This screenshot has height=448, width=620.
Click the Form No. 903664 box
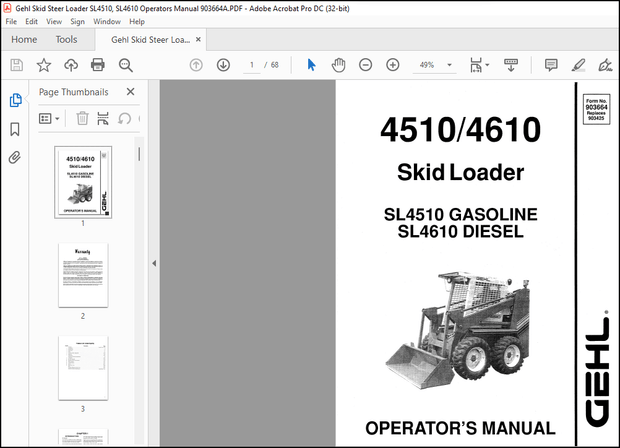[x=596, y=109]
